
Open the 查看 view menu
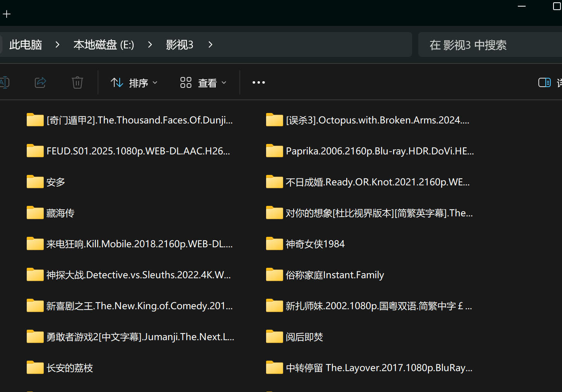(203, 83)
